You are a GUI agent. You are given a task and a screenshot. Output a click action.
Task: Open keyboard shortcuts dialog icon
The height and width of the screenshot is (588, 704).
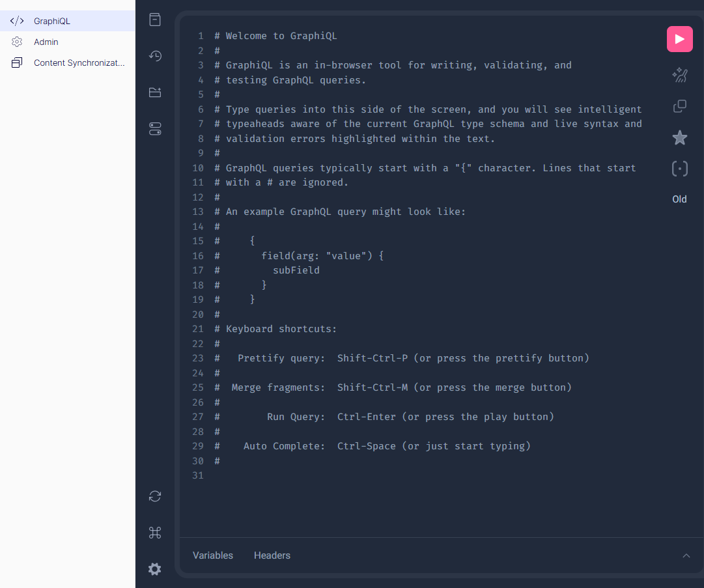point(155,533)
